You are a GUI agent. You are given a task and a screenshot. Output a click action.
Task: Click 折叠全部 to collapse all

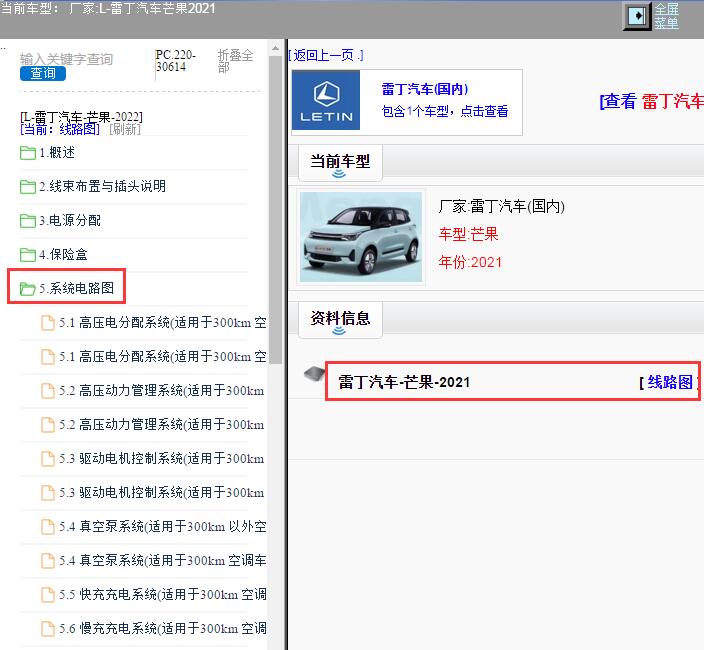[235, 61]
